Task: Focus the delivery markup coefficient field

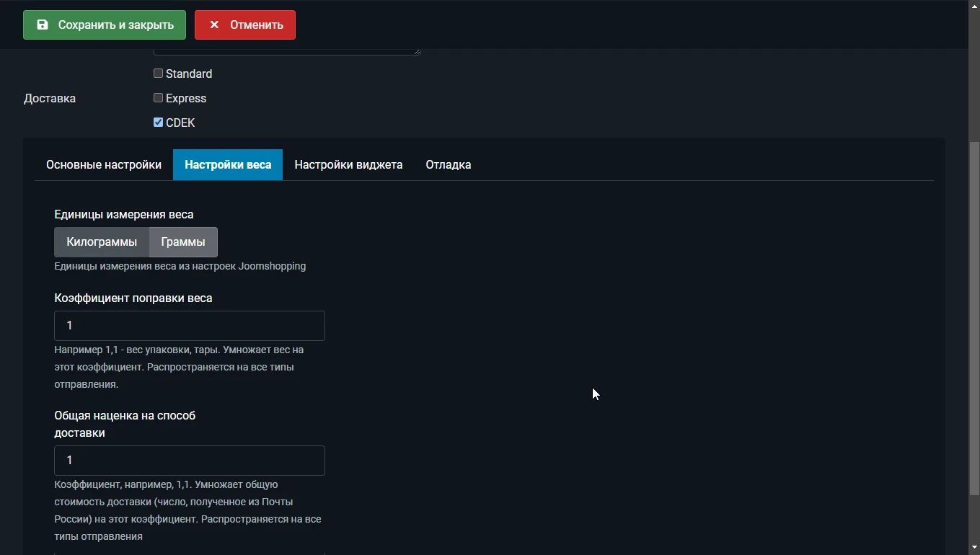Action: point(190,461)
